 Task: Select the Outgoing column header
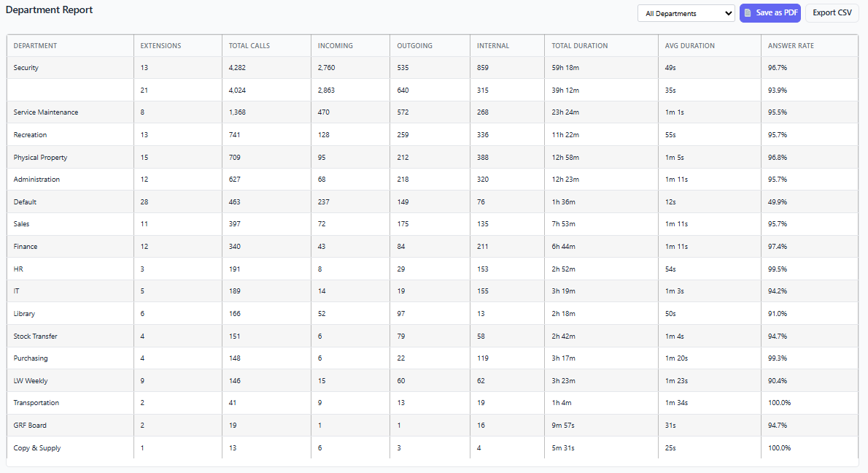pos(414,46)
